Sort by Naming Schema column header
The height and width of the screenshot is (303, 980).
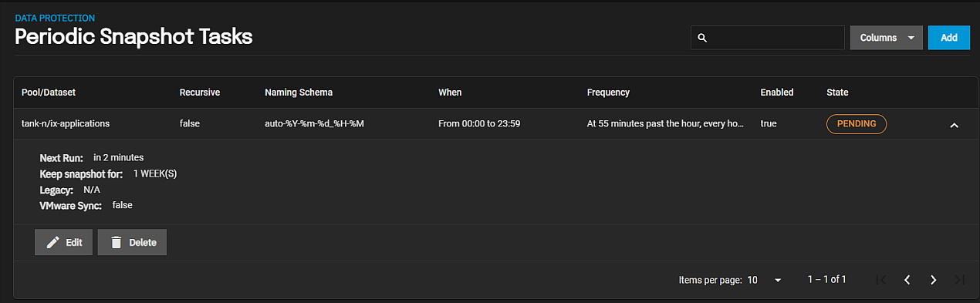click(x=299, y=93)
